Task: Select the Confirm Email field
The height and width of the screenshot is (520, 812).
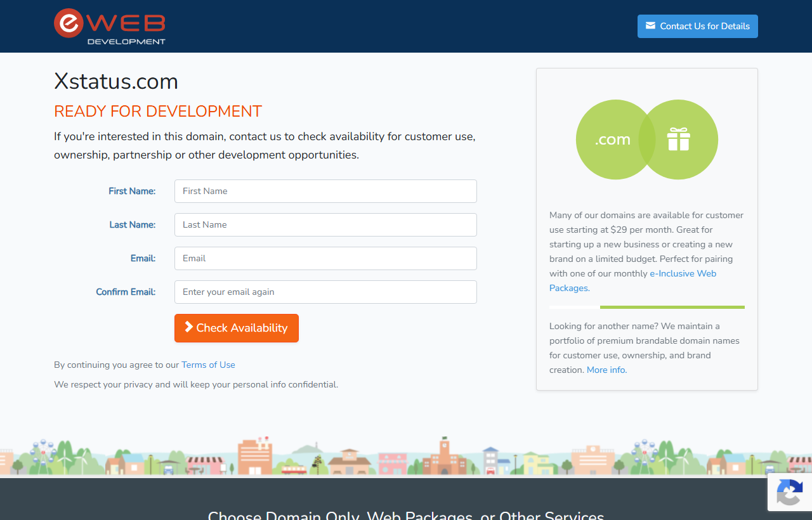Action: 325,292
